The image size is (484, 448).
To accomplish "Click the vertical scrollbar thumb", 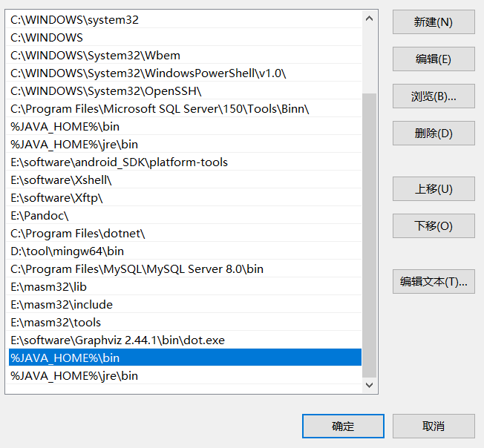I will [369, 235].
